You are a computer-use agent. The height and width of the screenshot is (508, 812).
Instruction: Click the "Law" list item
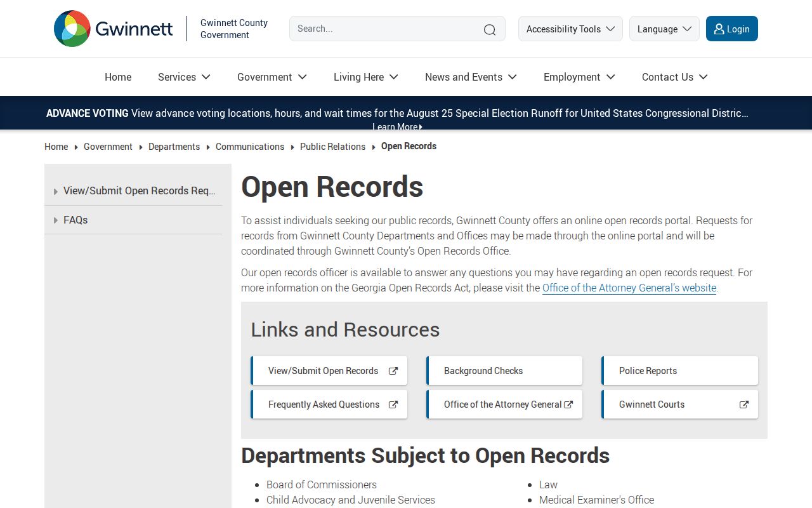click(548, 485)
